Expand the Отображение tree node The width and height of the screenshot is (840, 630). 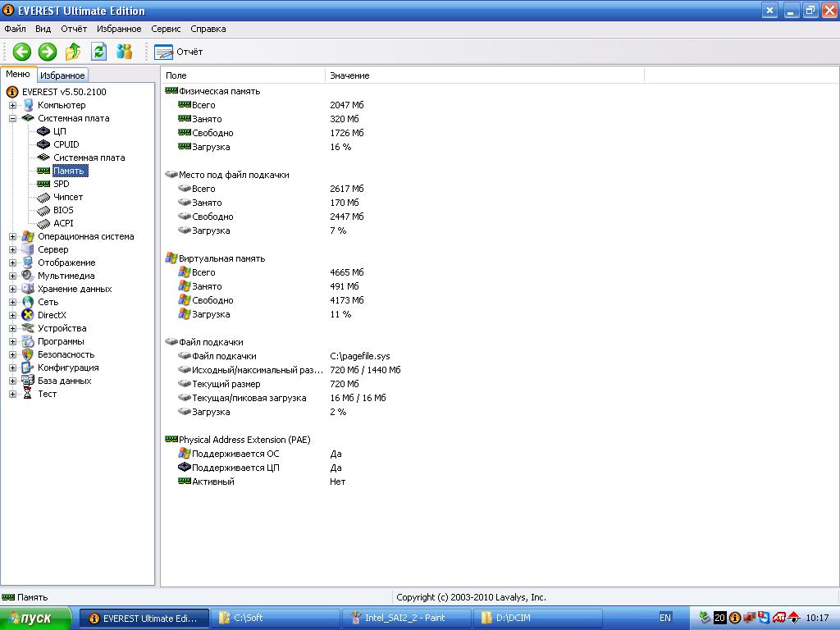coord(12,263)
